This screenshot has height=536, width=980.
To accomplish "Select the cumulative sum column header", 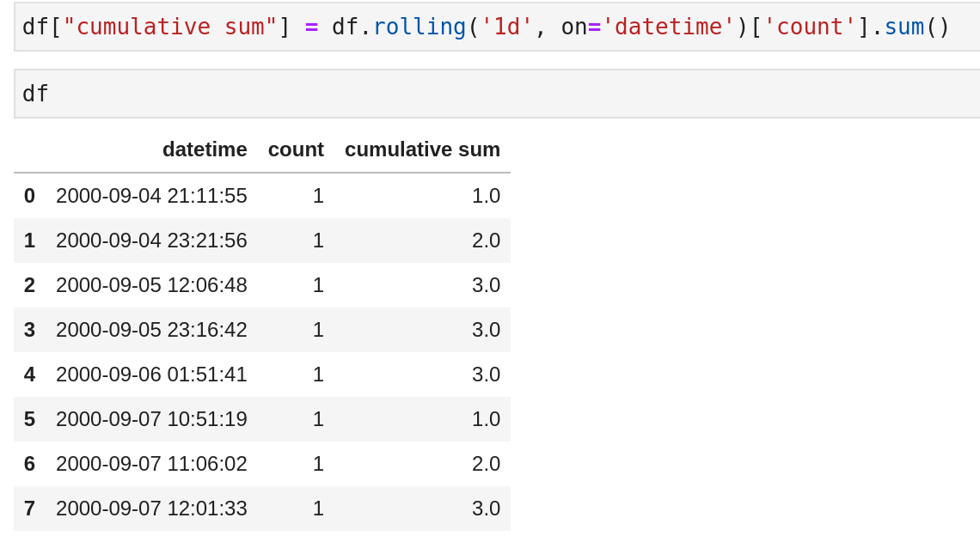I will coord(422,149).
